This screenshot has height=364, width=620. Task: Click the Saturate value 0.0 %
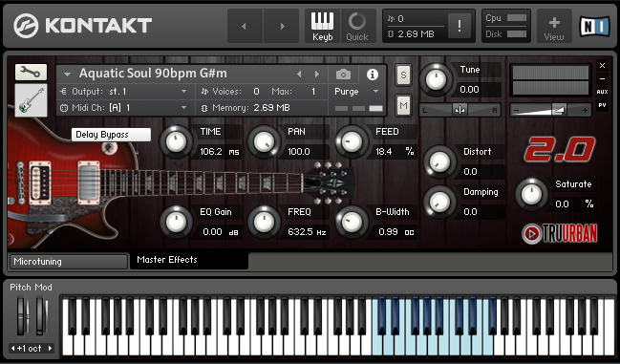coord(574,203)
